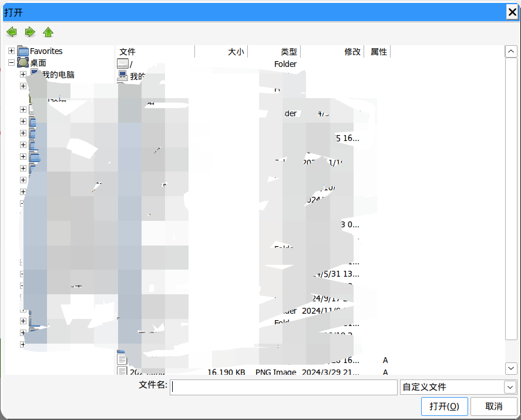The width and height of the screenshot is (521, 420).
Task: Click the file list scroll down arrow
Action: tap(510, 368)
